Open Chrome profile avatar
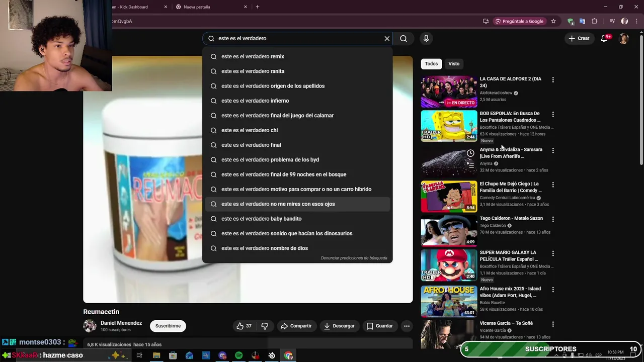The image size is (644, 362). click(624, 21)
